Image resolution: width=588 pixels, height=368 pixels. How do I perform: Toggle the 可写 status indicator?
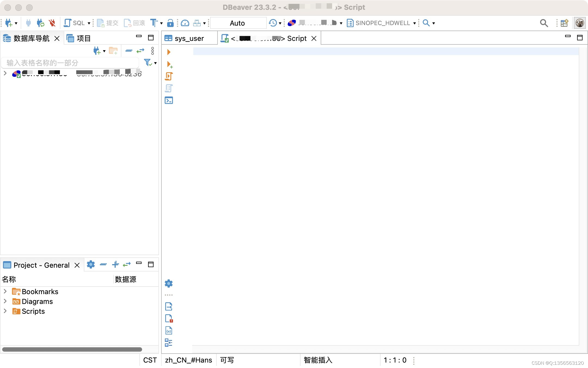pyautogui.click(x=227, y=360)
